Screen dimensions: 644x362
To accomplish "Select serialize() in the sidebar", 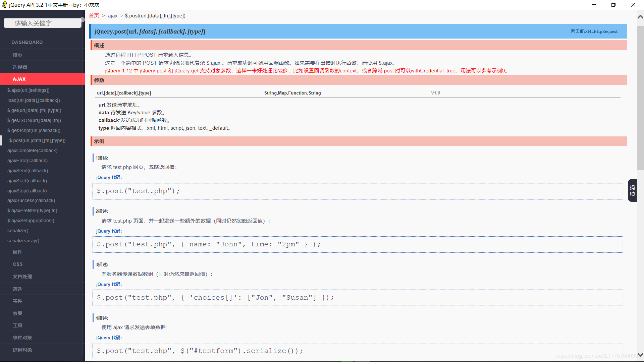I will [17, 231].
